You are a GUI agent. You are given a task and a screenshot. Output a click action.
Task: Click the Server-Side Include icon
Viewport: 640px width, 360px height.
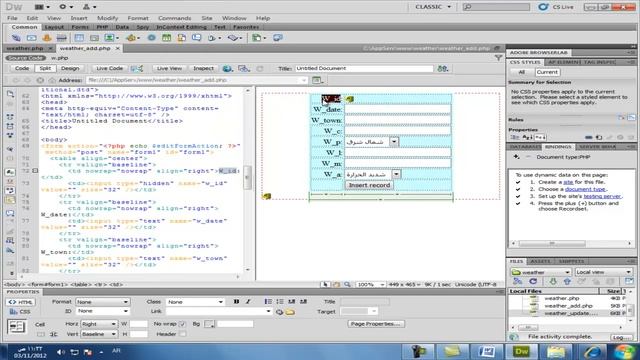point(182,38)
